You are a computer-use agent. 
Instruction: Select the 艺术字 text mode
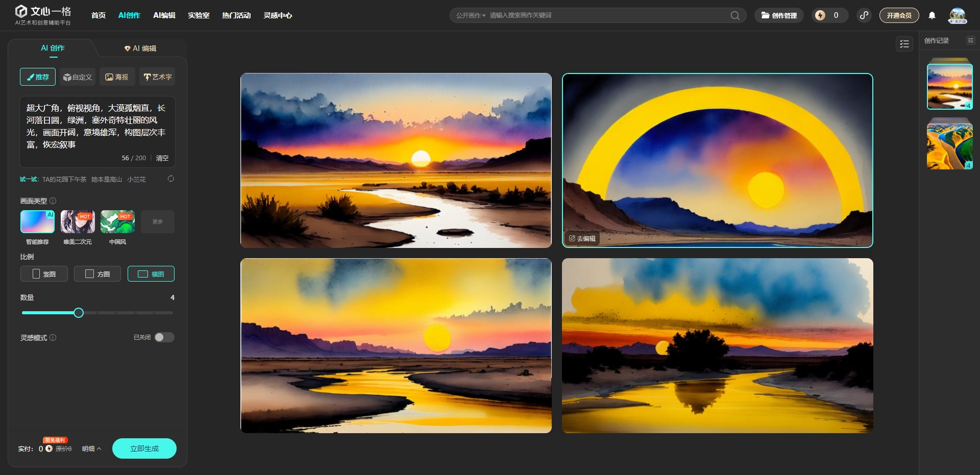pyautogui.click(x=157, y=77)
